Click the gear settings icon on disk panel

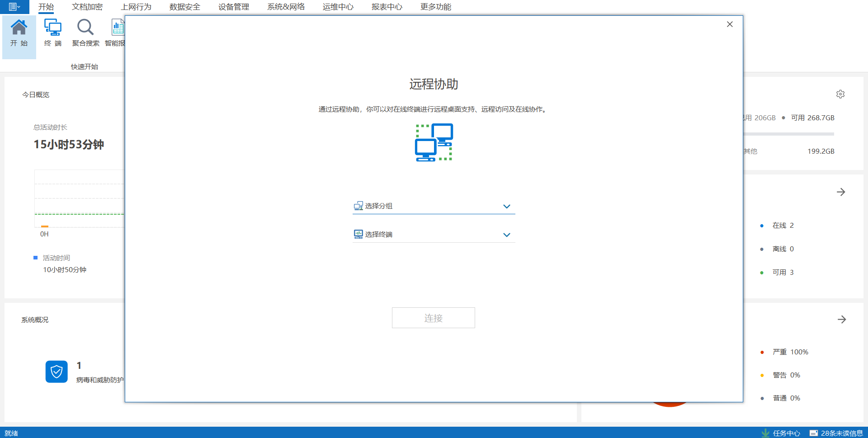[x=840, y=94]
